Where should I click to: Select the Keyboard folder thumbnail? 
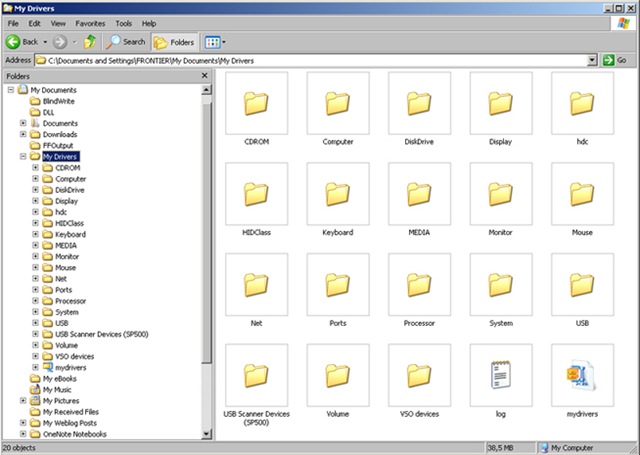pos(338,194)
